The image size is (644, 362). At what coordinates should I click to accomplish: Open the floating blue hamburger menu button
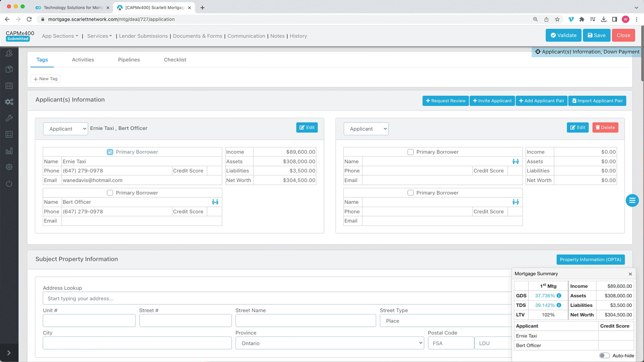632,201
